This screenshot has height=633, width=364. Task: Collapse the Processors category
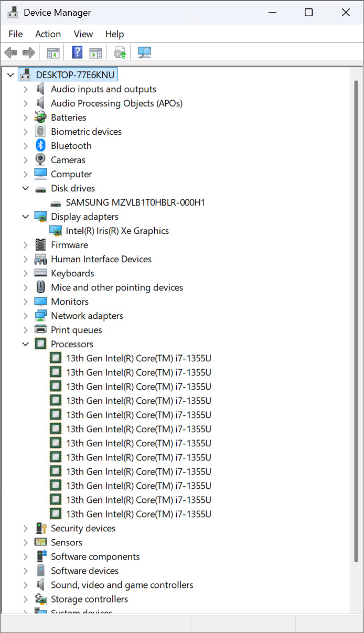coord(25,344)
